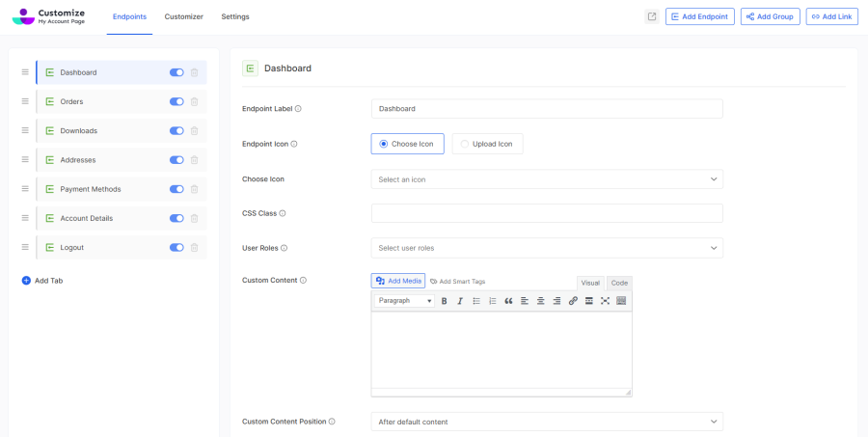
Task: Switch editor to the Code tab
Action: pos(619,283)
